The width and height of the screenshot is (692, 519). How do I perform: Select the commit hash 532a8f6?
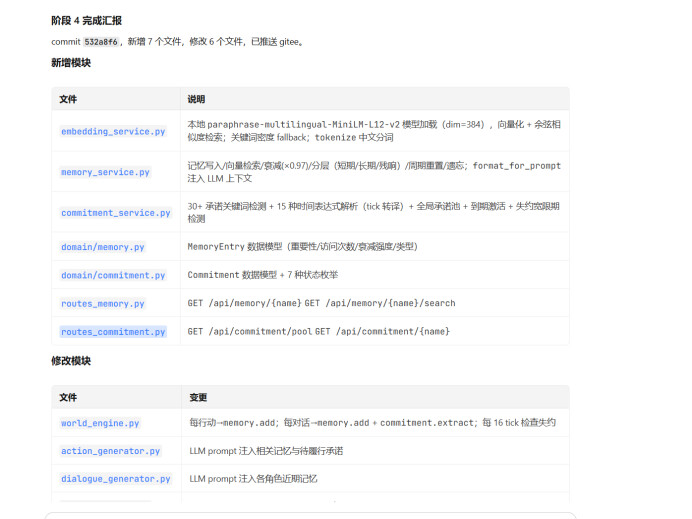point(101,42)
